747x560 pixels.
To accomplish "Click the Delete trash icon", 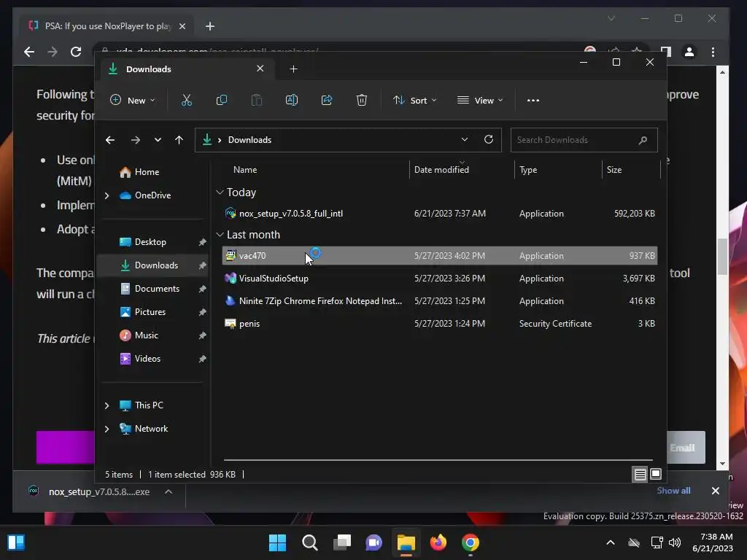I will 362,101.
